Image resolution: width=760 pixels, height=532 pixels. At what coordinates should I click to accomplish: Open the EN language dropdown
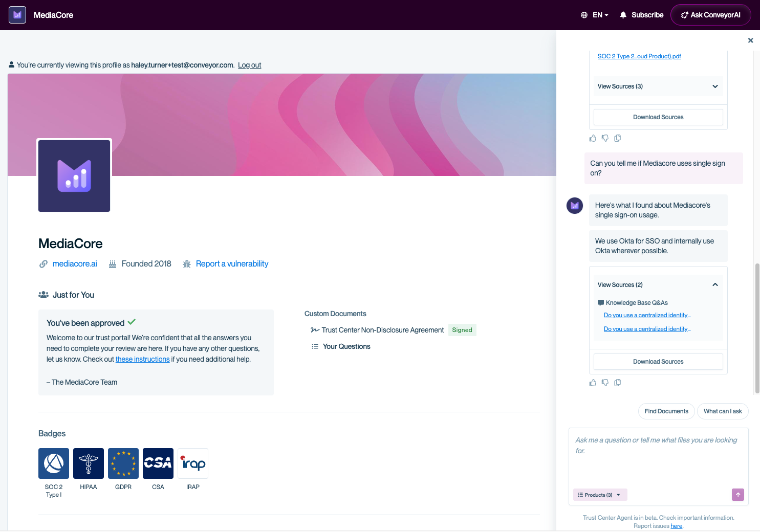[595, 15]
